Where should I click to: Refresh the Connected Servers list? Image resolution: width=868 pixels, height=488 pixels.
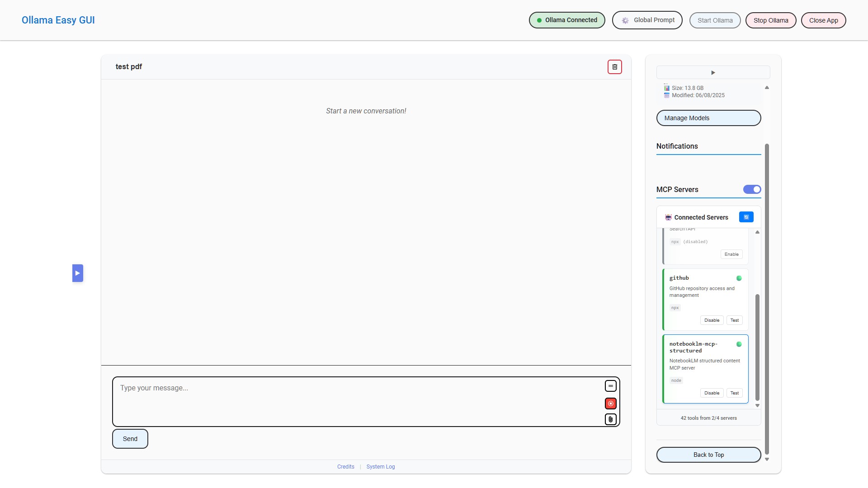coord(746,217)
